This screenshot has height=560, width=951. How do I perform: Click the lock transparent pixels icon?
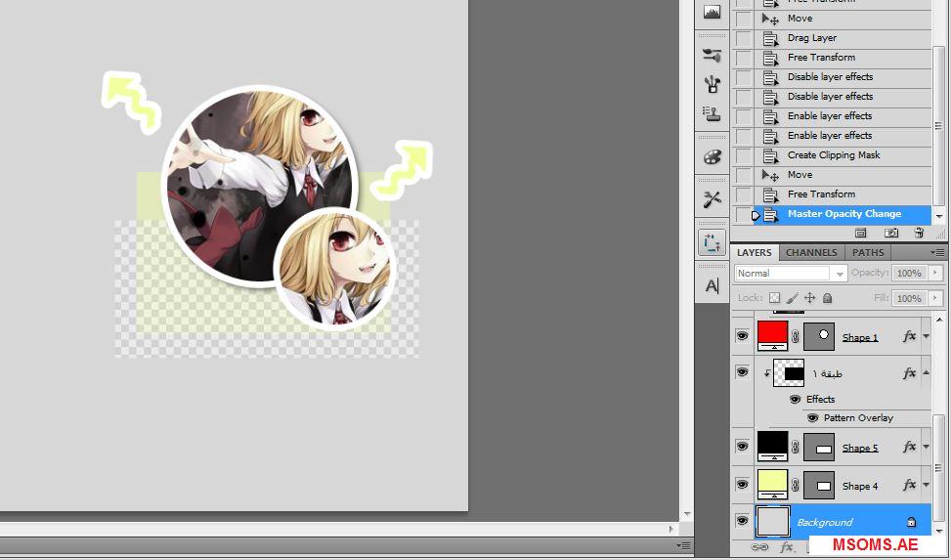point(774,298)
